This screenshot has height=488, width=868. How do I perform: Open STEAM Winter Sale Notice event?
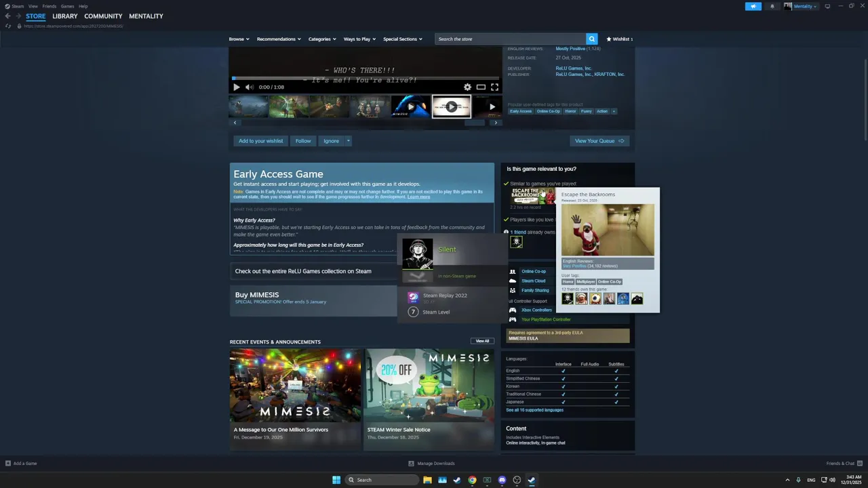point(429,399)
